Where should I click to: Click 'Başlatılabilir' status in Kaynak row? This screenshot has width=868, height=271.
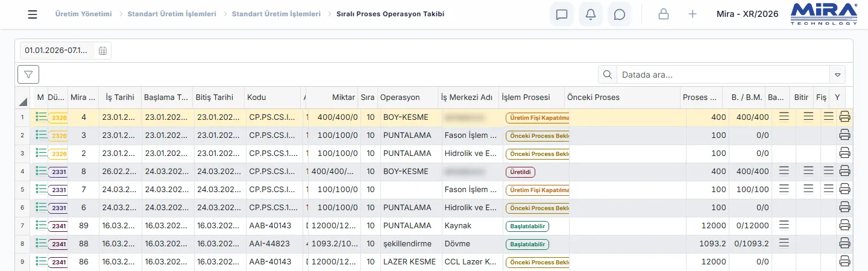click(527, 226)
